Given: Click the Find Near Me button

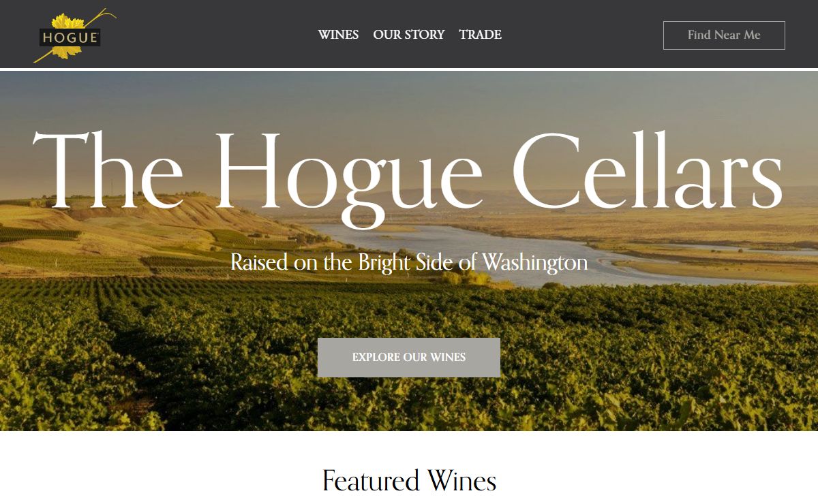Looking at the screenshot, I should (724, 35).
